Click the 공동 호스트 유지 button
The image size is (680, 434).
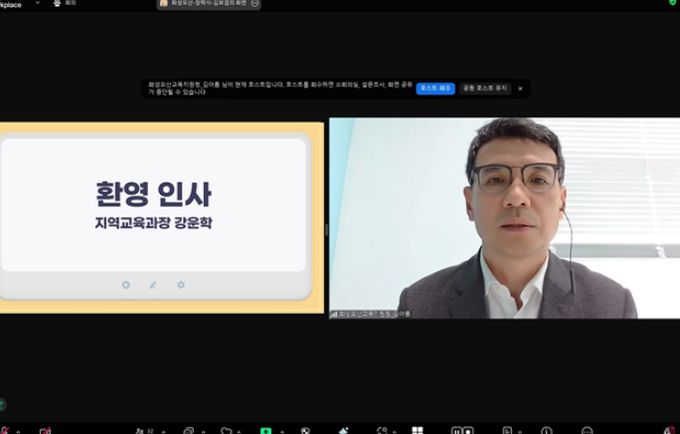pos(485,88)
